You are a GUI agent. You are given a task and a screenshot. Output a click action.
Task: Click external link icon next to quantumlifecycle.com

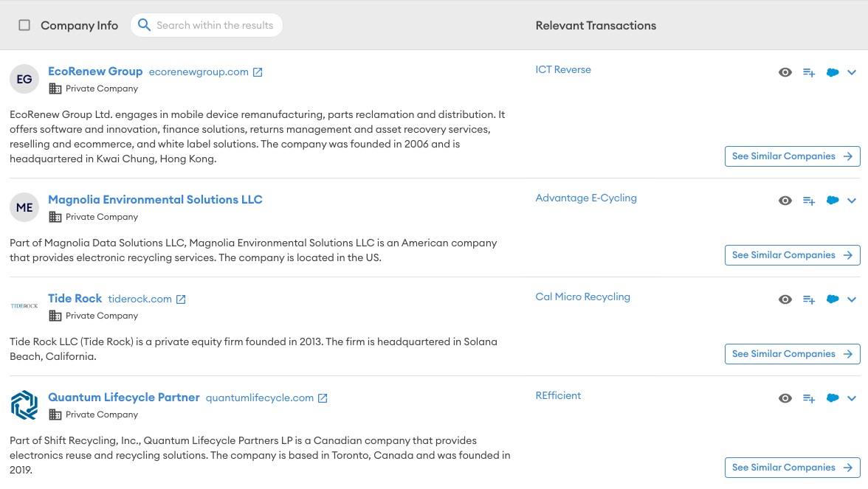click(323, 398)
